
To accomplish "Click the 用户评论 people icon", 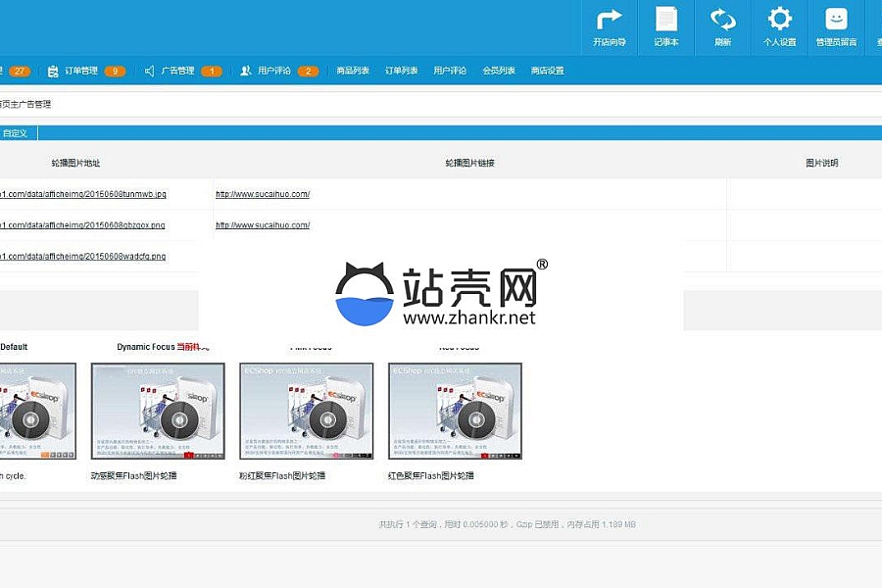I will (245, 71).
